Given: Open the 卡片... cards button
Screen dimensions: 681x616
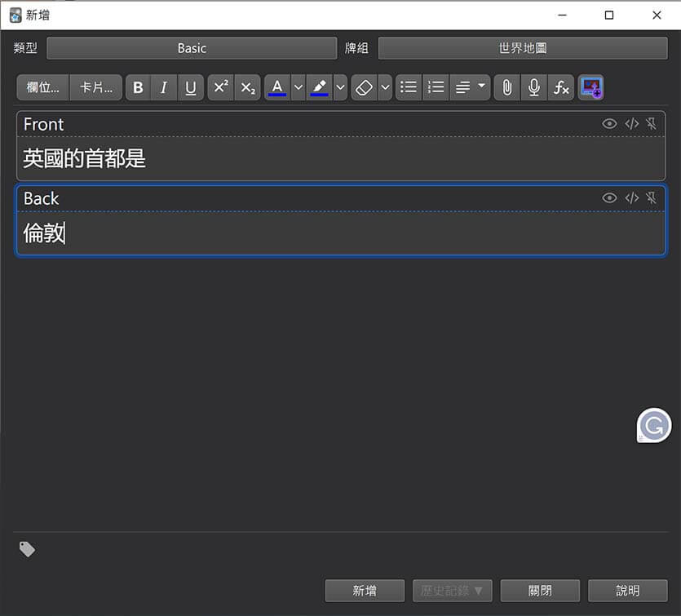Looking at the screenshot, I should [96, 87].
